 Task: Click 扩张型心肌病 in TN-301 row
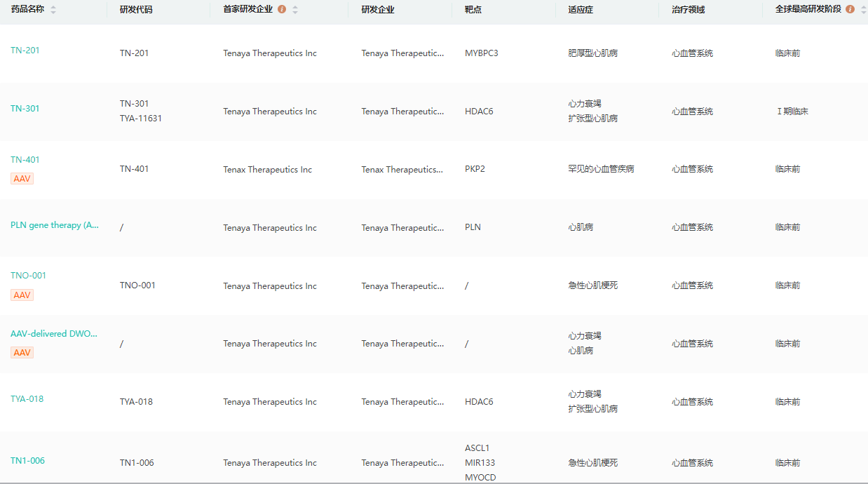pyautogui.click(x=593, y=119)
